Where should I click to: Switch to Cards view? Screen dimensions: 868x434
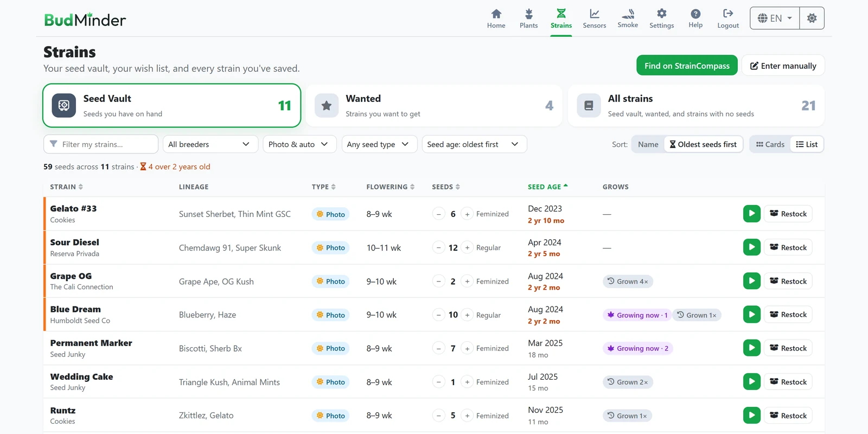tap(770, 144)
